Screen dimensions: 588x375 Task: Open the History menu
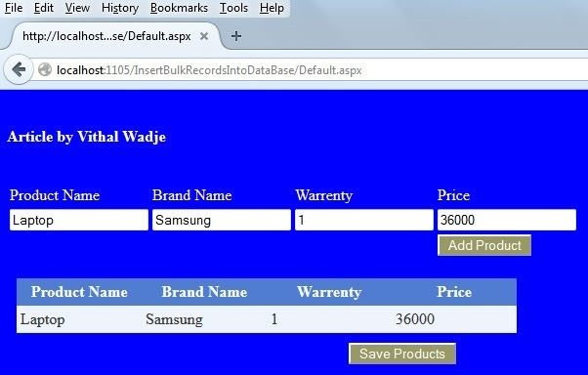[120, 8]
